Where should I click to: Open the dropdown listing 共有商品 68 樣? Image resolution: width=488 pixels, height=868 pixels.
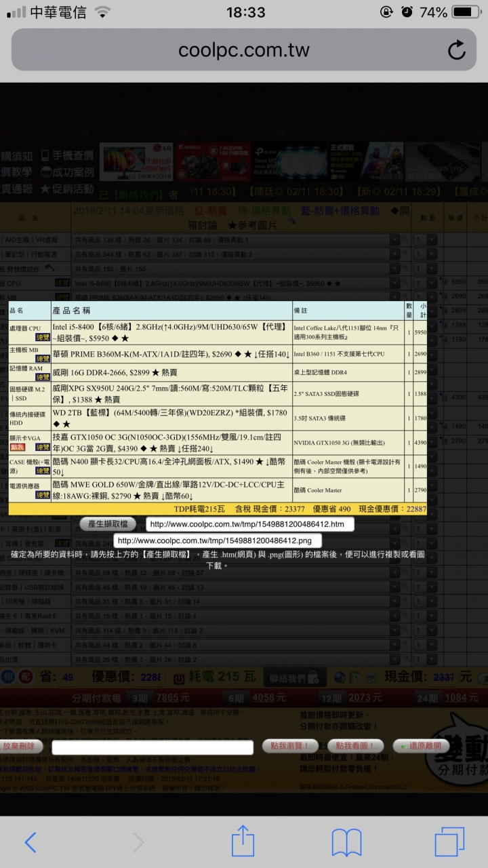click(x=236, y=573)
